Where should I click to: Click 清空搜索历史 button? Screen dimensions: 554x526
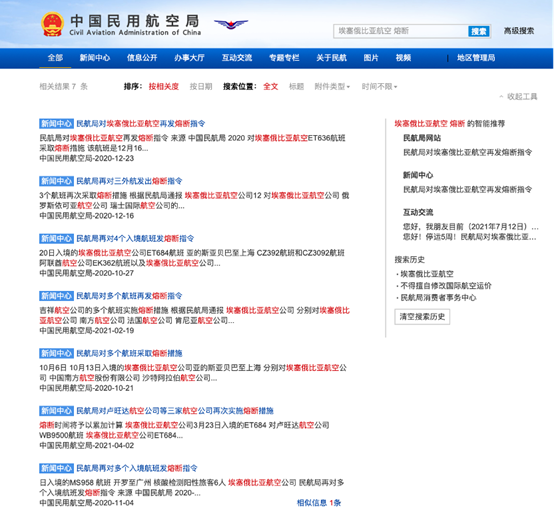pos(422,317)
